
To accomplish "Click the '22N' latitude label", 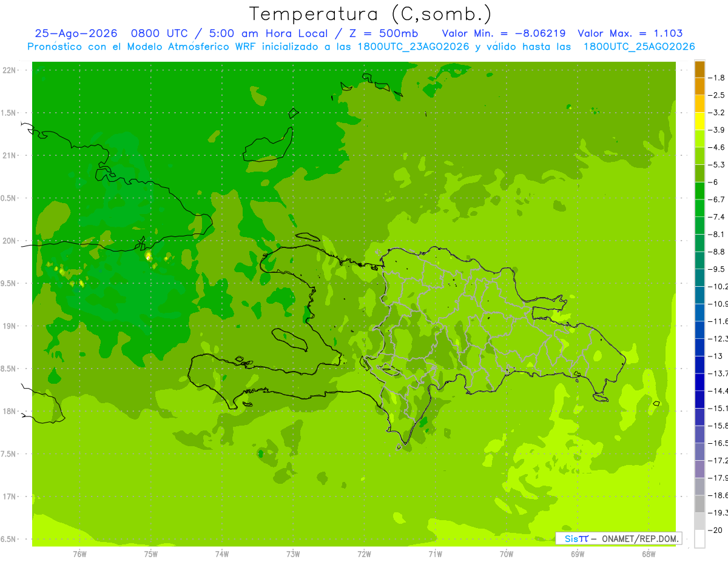I will (x=10, y=70).
